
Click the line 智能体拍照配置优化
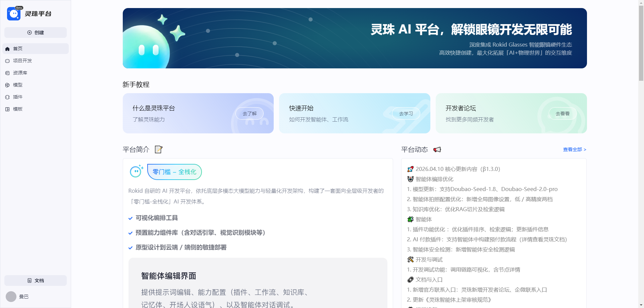coord(480,199)
